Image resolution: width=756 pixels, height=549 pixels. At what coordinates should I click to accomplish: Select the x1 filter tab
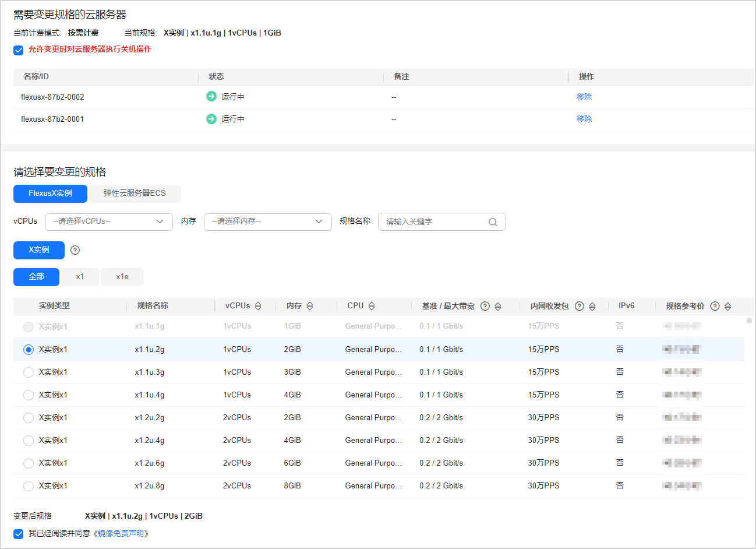point(80,277)
